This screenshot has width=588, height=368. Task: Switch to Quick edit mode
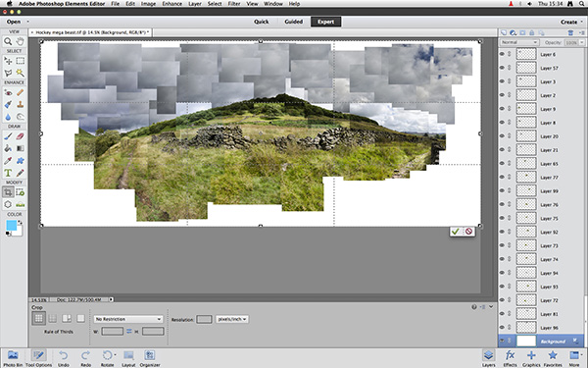point(262,22)
